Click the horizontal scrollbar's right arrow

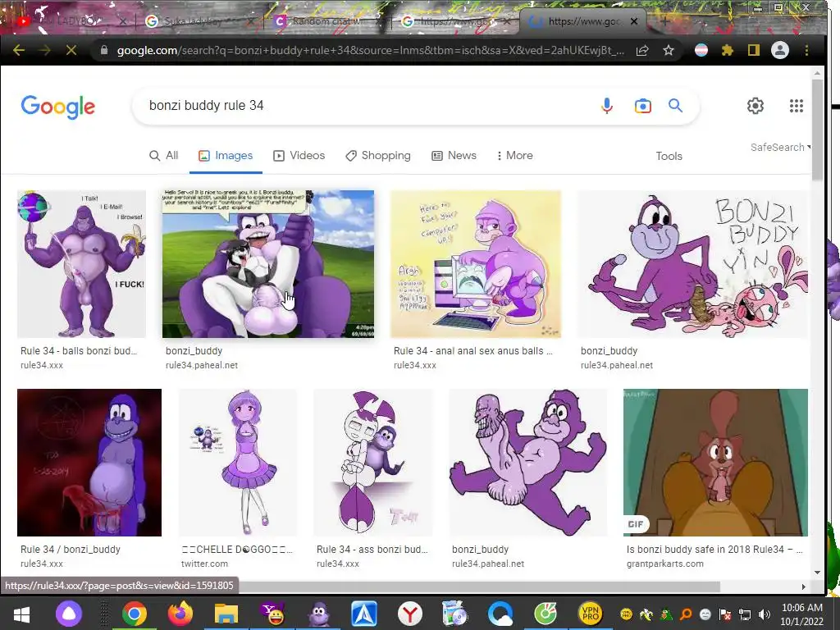click(x=804, y=587)
